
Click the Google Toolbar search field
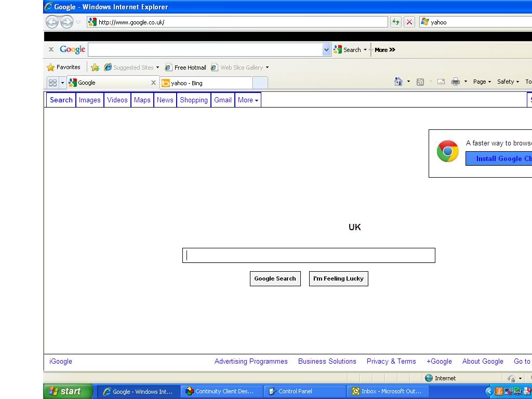click(x=205, y=49)
